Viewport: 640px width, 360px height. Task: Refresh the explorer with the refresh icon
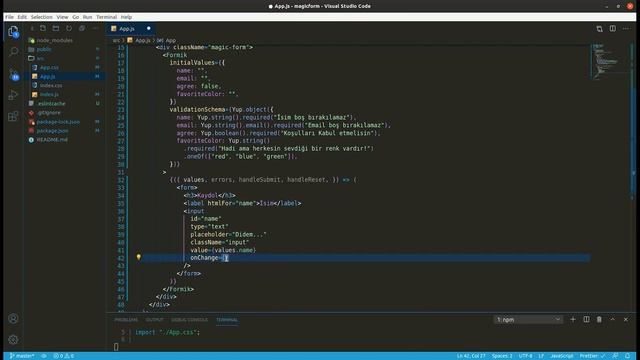(69, 29)
